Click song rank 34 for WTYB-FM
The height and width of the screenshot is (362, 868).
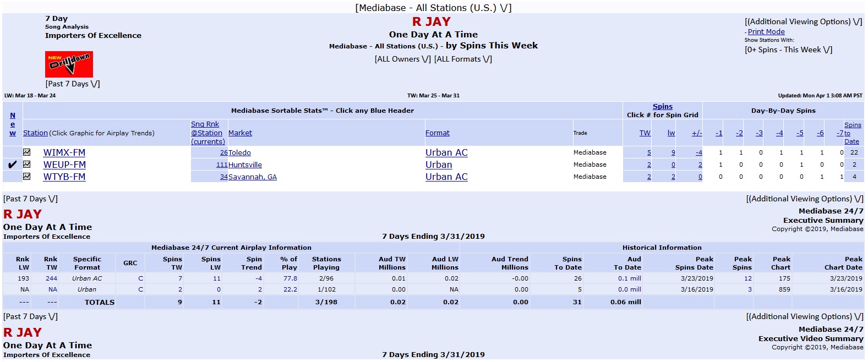pyautogui.click(x=223, y=177)
